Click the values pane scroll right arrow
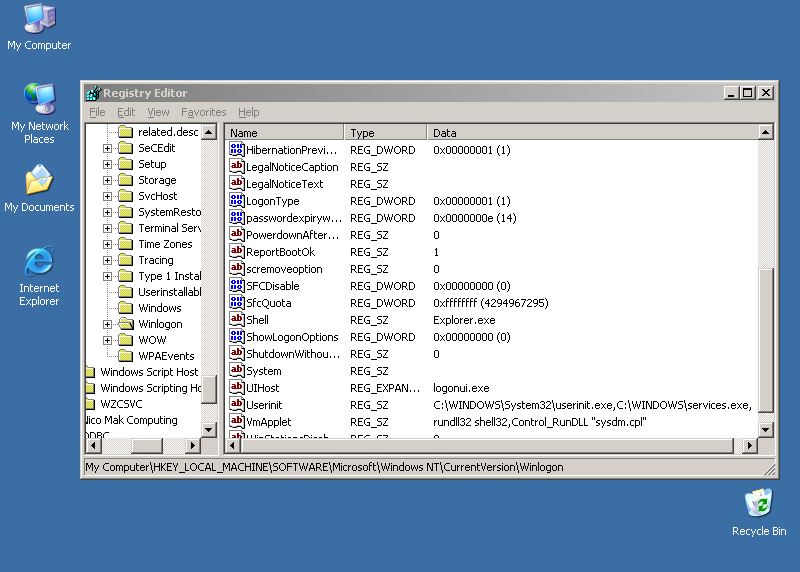The image size is (800, 572). coord(749,445)
